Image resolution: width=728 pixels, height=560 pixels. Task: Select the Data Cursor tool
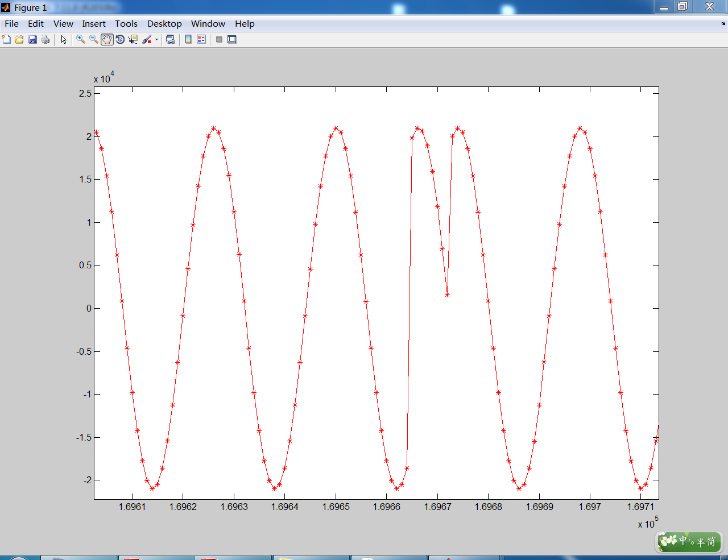[133, 39]
